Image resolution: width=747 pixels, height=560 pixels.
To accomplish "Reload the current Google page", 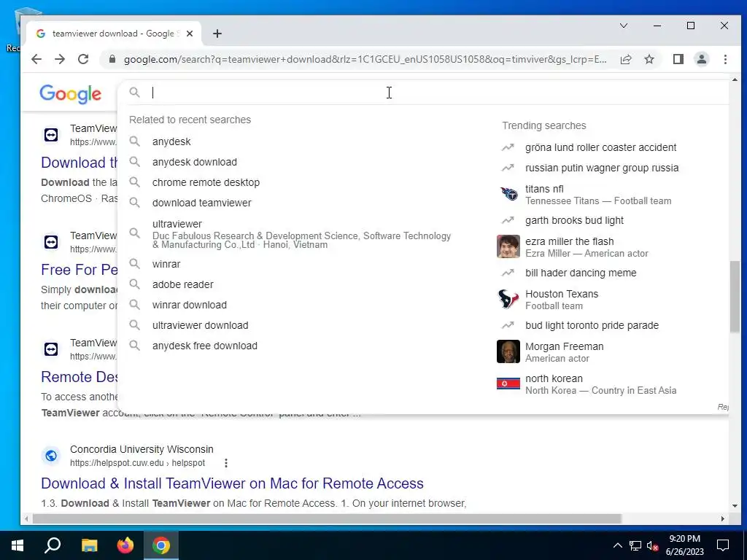I will (83, 59).
